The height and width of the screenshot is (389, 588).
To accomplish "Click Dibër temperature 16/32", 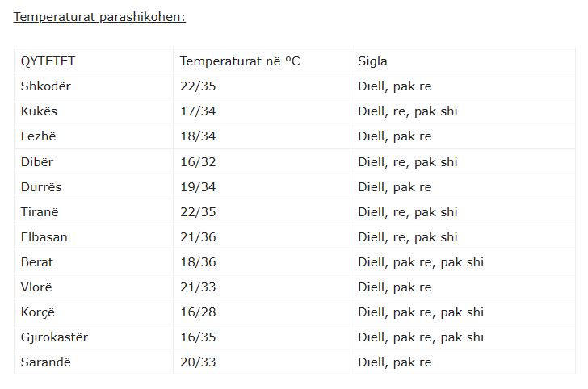I will pos(197,161).
